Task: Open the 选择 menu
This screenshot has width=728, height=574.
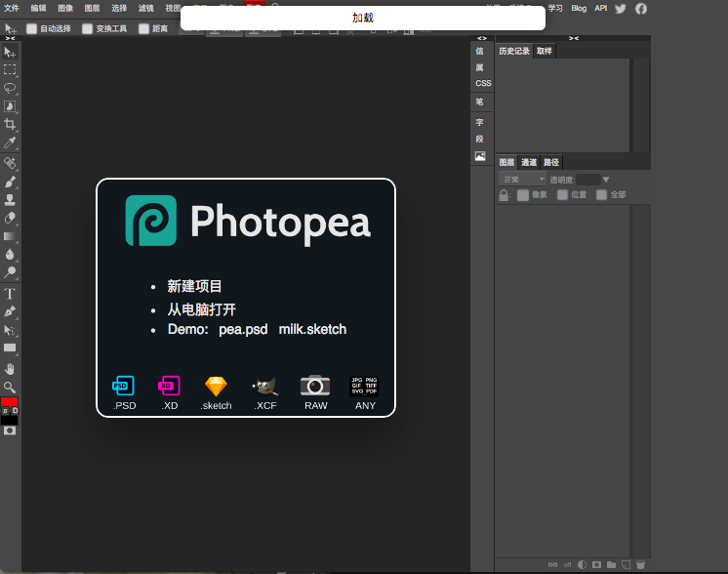Action: coord(119,8)
